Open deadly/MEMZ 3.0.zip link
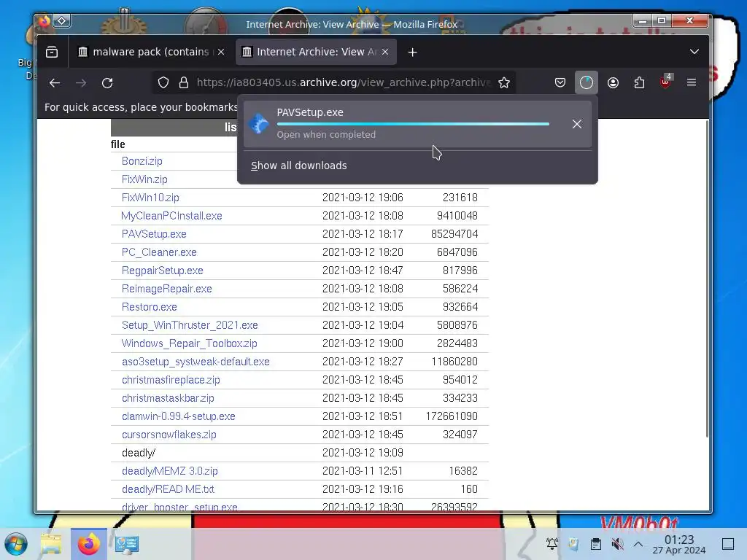Image resolution: width=747 pixels, height=560 pixels. point(169,471)
